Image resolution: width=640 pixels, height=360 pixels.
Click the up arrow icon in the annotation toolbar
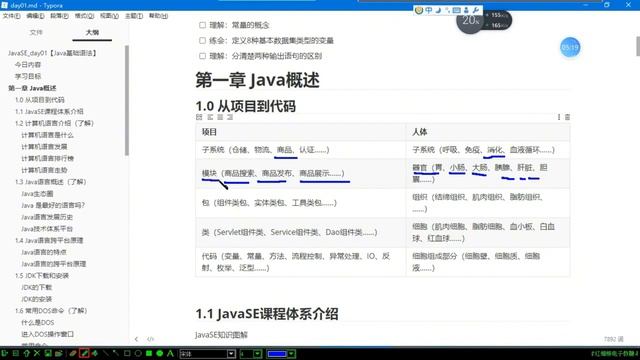pos(26,353)
